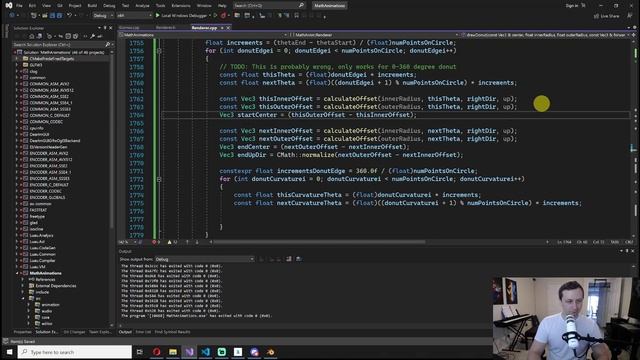The width and height of the screenshot is (640, 360).
Task: Switch to the Properties panel tab
Action: (x=23, y=332)
